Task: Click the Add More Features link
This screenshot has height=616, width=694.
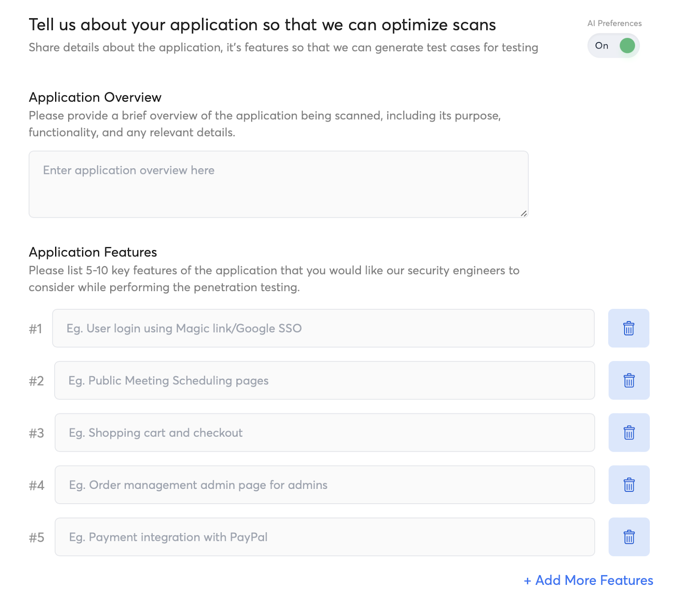Action: click(588, 580)
